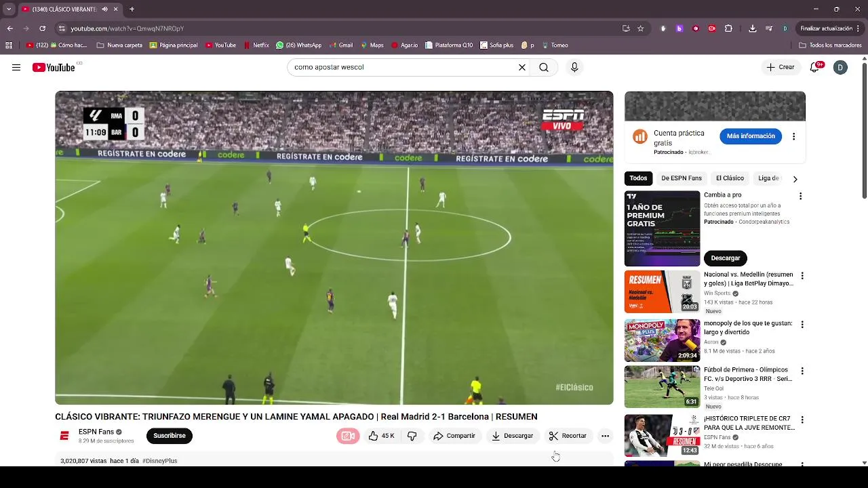Create a clip with Recortar

pos(568,436)
